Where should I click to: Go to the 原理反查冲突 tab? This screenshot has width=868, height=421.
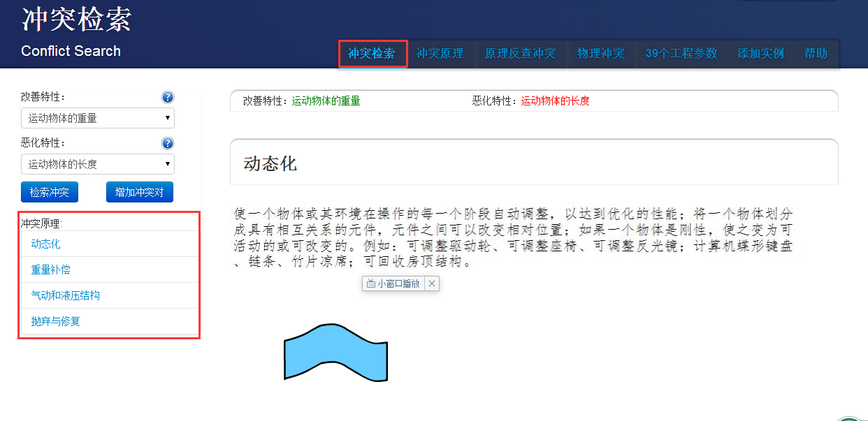point(520,54)
